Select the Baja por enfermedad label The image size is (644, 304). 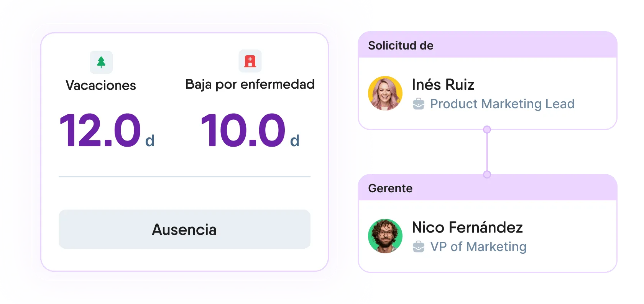click(250, 84)
